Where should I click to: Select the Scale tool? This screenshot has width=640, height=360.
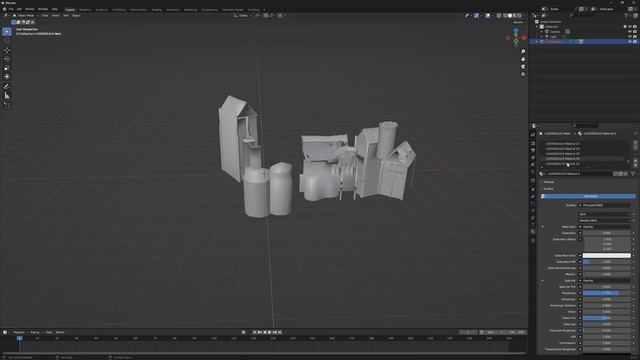click(7, 68)
